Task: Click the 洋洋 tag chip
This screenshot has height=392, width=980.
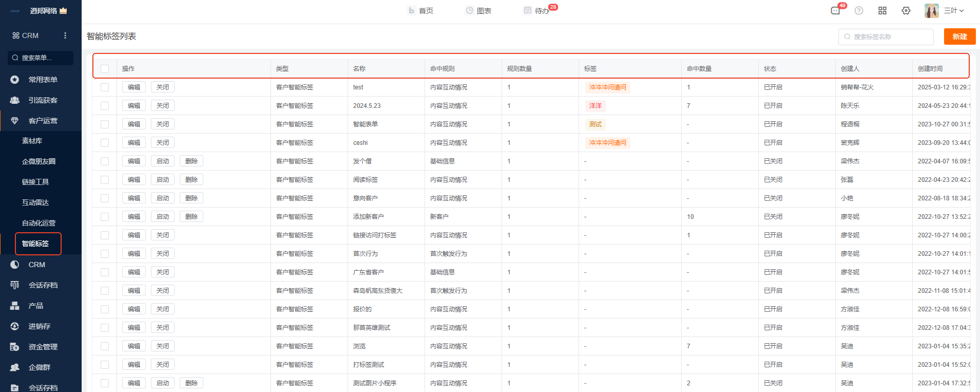Action: click(x=595, y=106)
